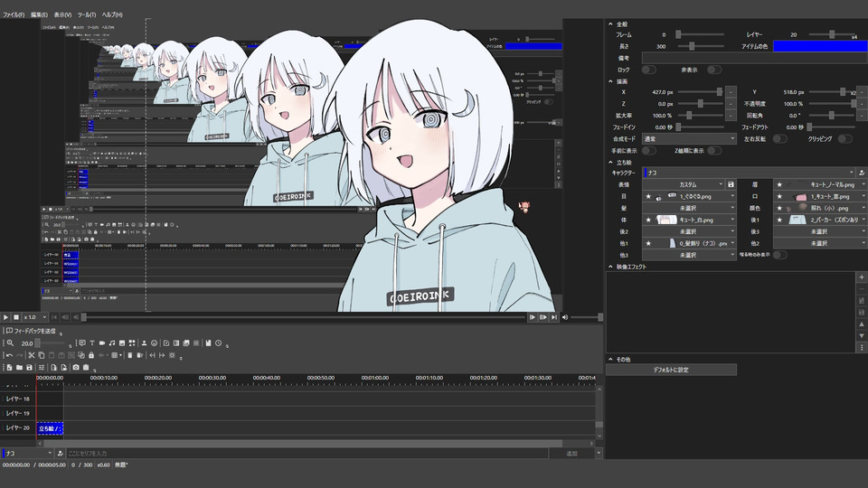
Task: Open character settings icon beside ナコ dropdown
Action: coord(862,173)
